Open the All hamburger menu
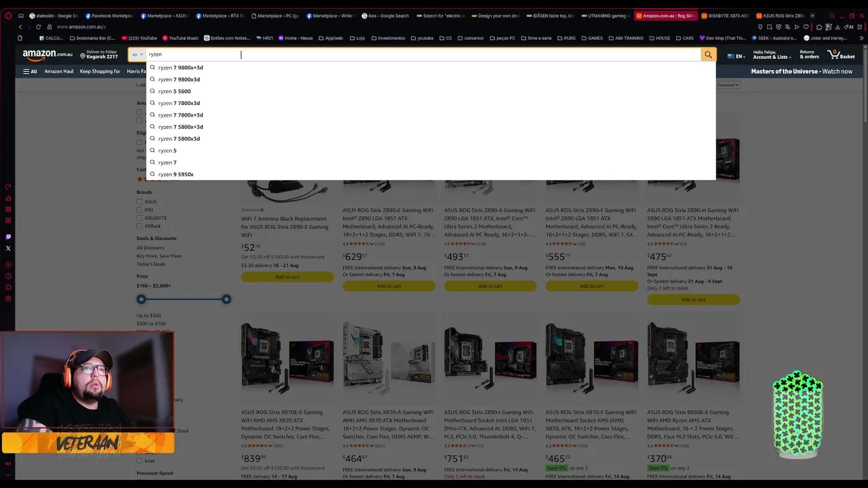 pyautogui.click(x=30, y=71)
